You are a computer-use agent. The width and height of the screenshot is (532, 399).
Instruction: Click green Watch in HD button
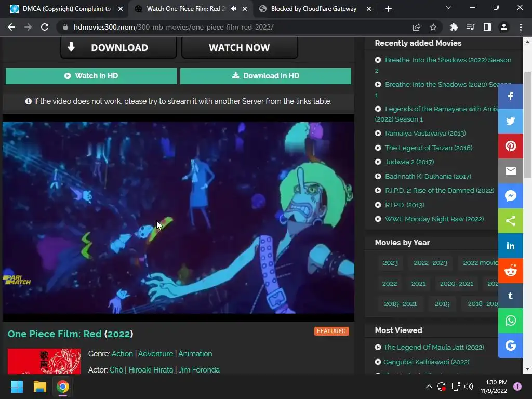click(91, 76)
